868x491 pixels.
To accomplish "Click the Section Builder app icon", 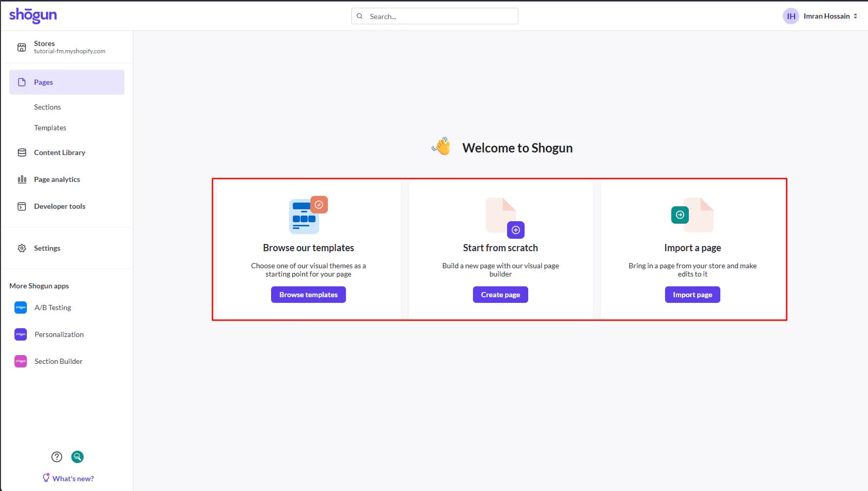I will point(21,361).
